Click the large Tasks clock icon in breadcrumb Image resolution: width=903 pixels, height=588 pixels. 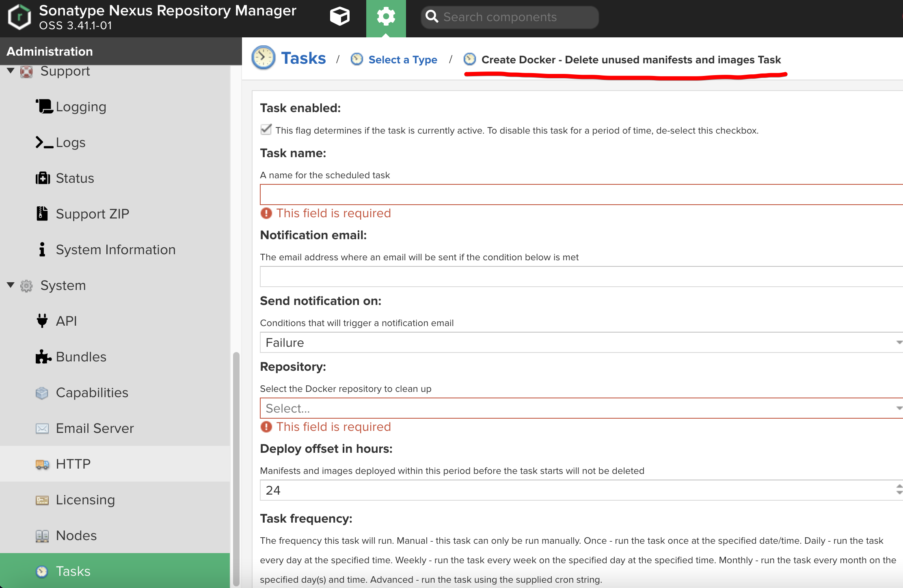pos(263,58)
